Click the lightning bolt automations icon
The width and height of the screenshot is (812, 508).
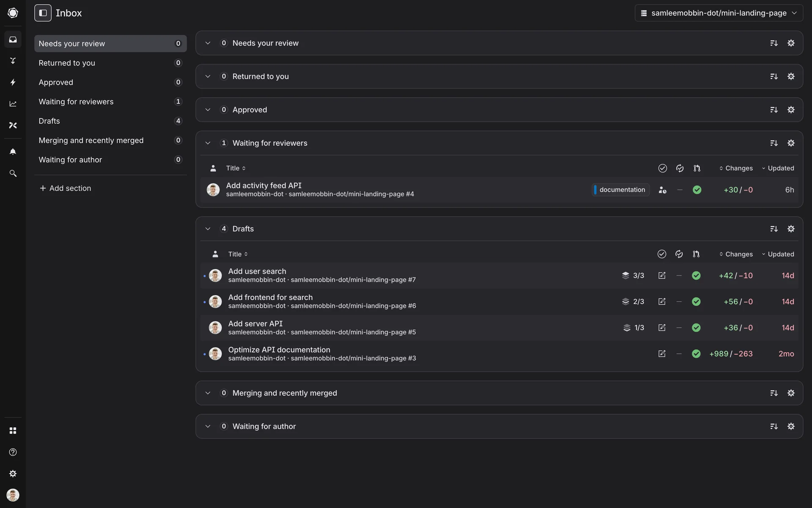pyautogui.click(x=13, y=82)
